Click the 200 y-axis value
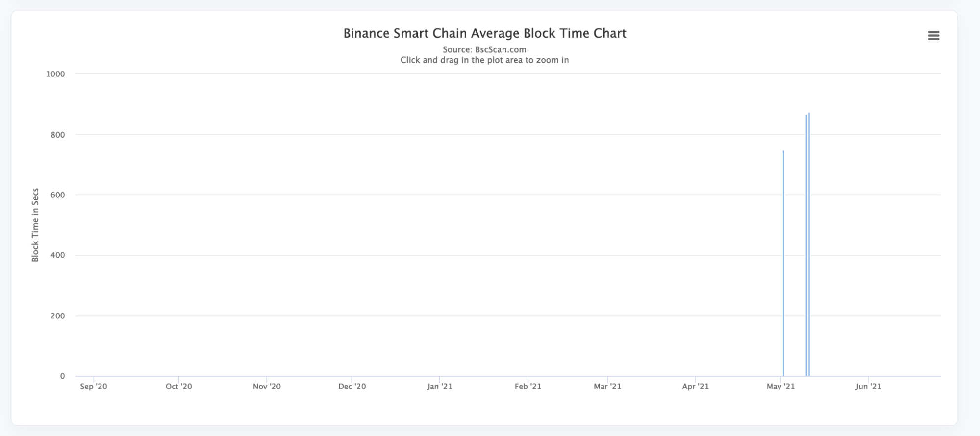 point(58,316)
